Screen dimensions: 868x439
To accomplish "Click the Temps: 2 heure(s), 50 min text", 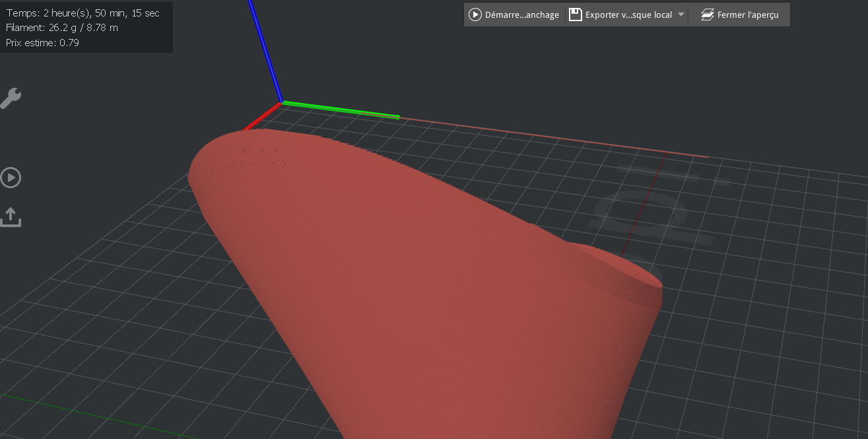I will pos(83,13).
